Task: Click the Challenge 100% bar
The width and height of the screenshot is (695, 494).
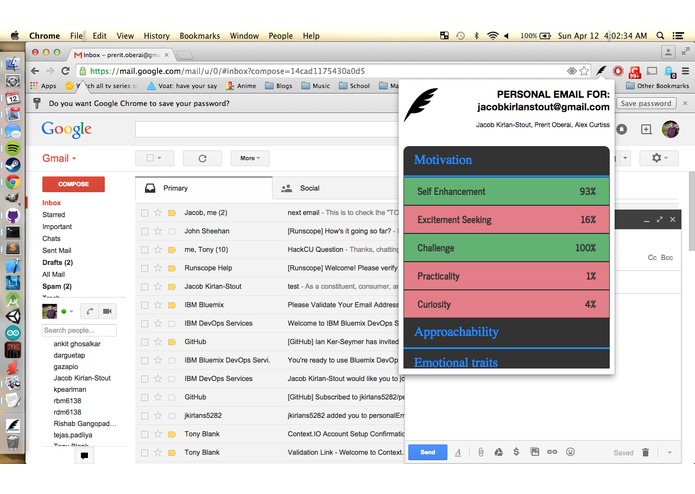Action: click(507, 248)
